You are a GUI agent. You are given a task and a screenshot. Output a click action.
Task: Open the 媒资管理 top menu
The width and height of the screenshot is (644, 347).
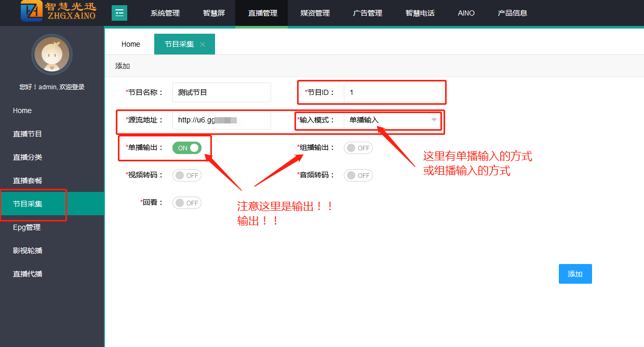click(x=315, y=13)
